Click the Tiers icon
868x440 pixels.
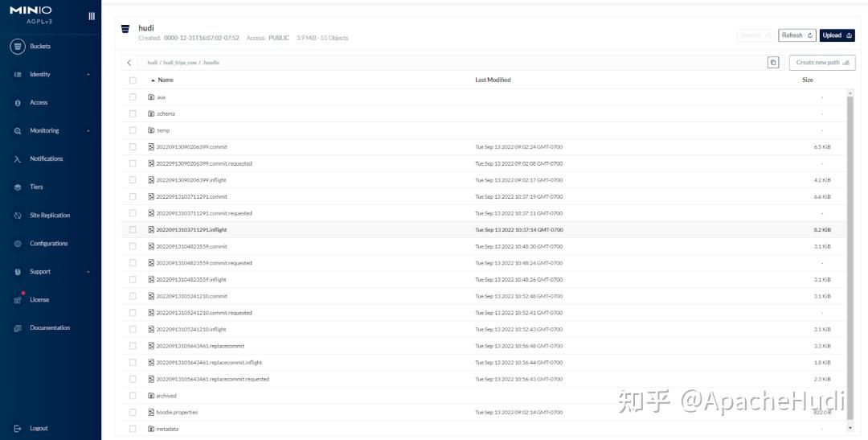pyautogui.click(x=18, y=187)
